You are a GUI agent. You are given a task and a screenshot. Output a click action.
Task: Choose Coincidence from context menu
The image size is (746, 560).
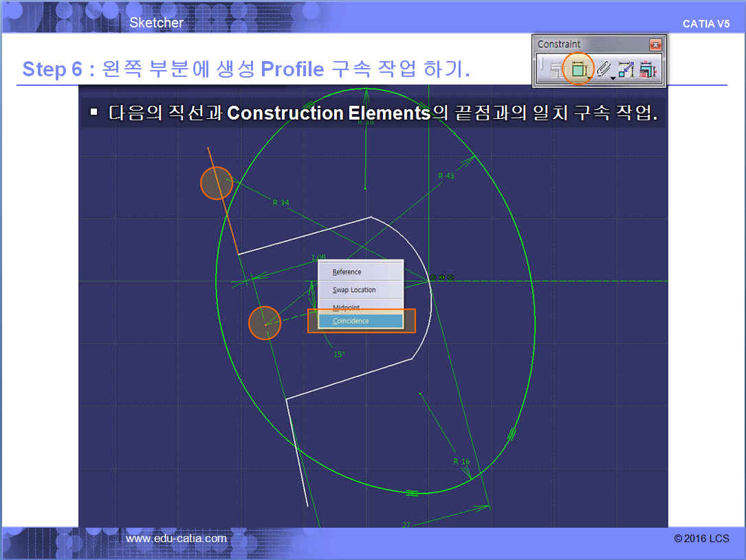360,321
